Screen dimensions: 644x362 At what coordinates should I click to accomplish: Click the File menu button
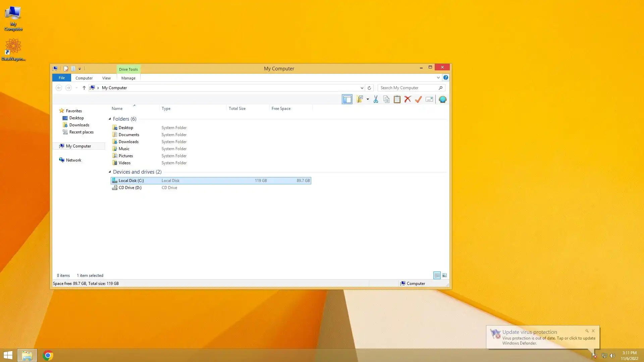(x=62, y=78)
